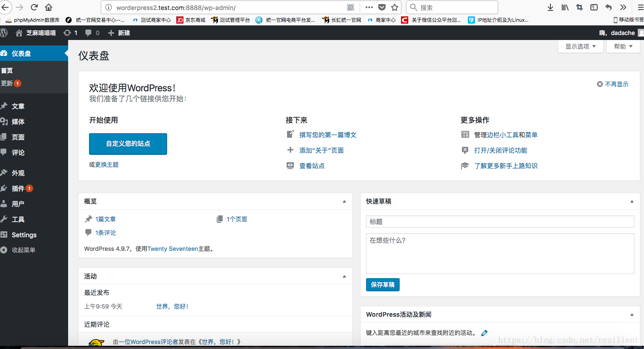Expand the 帮助 help dropdown
The height and width of the screenshot is (349, 644).
[623, 46]
